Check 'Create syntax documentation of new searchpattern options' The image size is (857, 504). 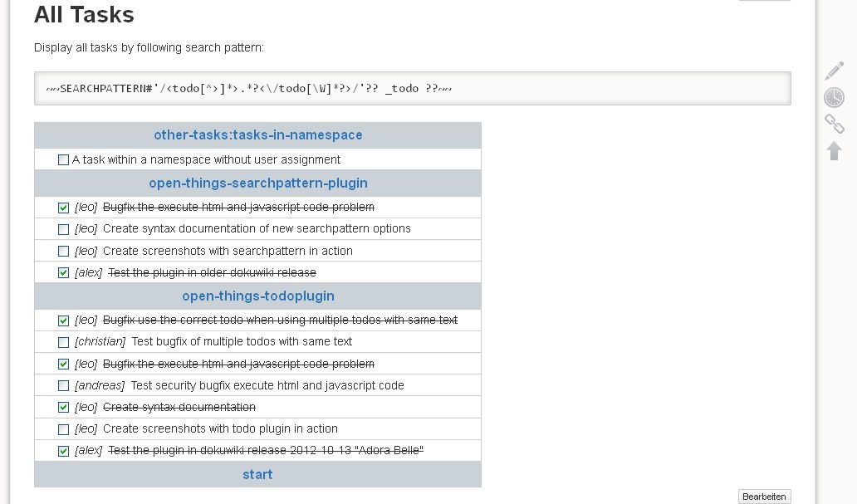coord(64,229)
